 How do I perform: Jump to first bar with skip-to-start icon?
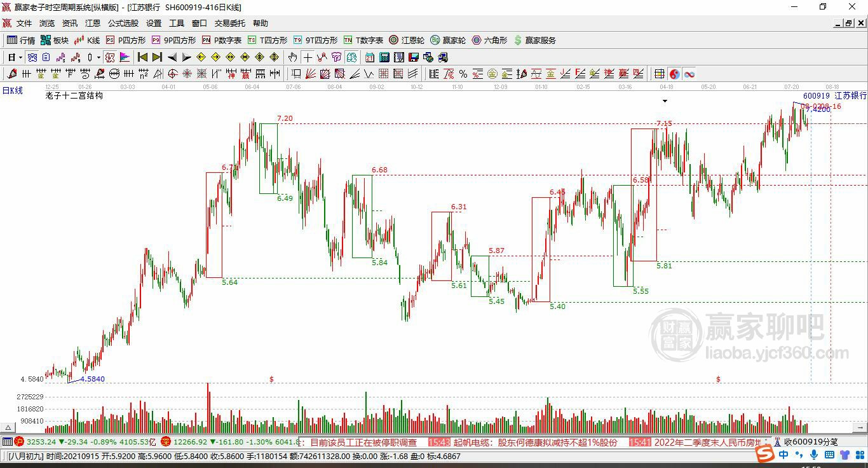[x=142, y=57]
